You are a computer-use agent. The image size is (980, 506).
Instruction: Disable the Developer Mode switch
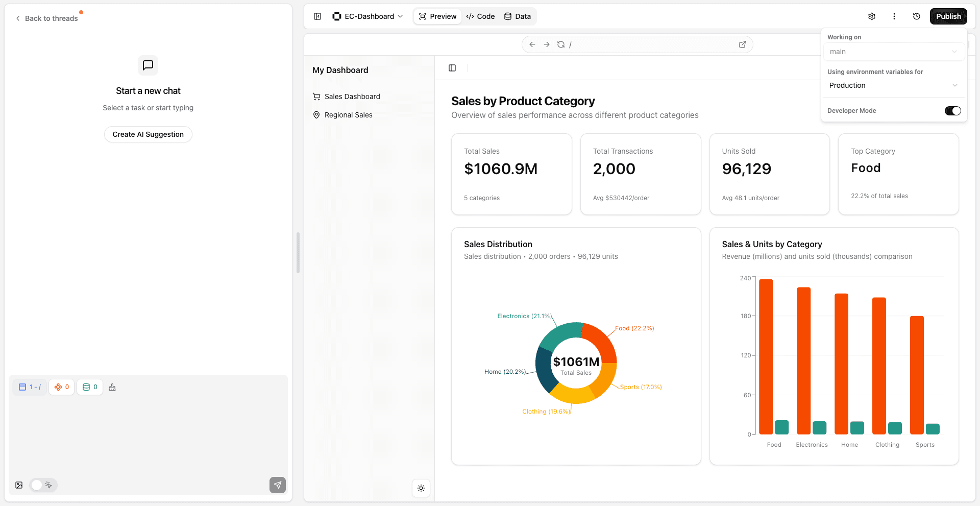(x=952, y=111)
